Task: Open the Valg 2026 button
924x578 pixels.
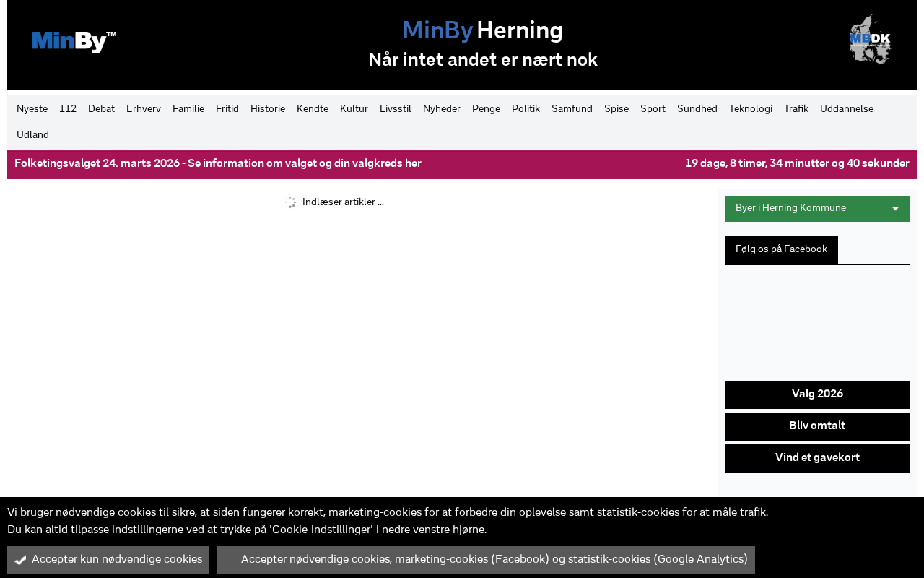Action: pyautogui.click(x=817, y=394)
